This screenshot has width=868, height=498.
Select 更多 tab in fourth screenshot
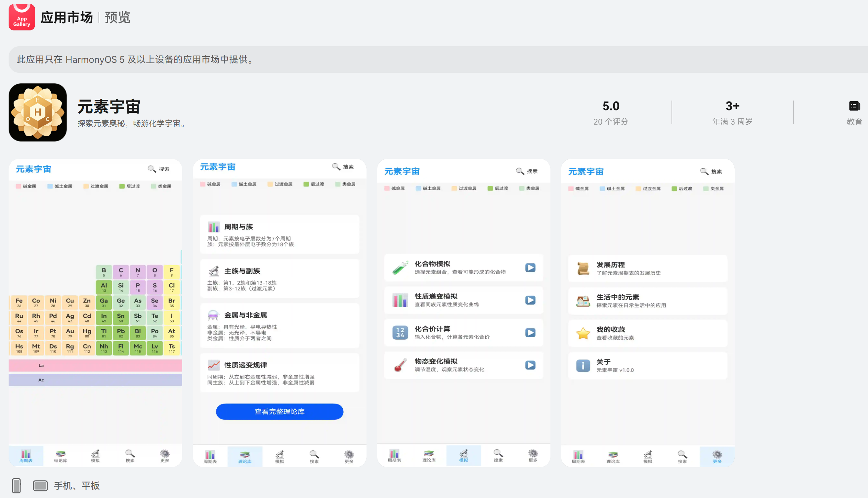tap(717, 457)
